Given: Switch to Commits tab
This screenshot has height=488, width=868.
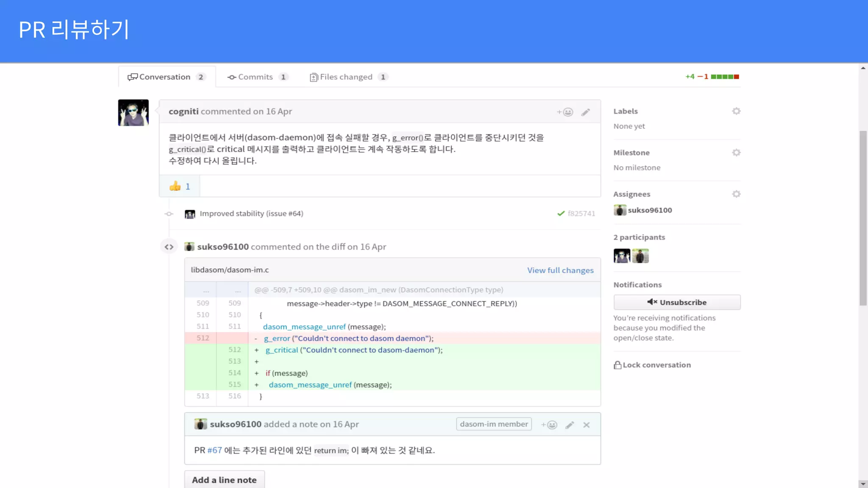Looking at the screenshot, I should tap(255, 77).
